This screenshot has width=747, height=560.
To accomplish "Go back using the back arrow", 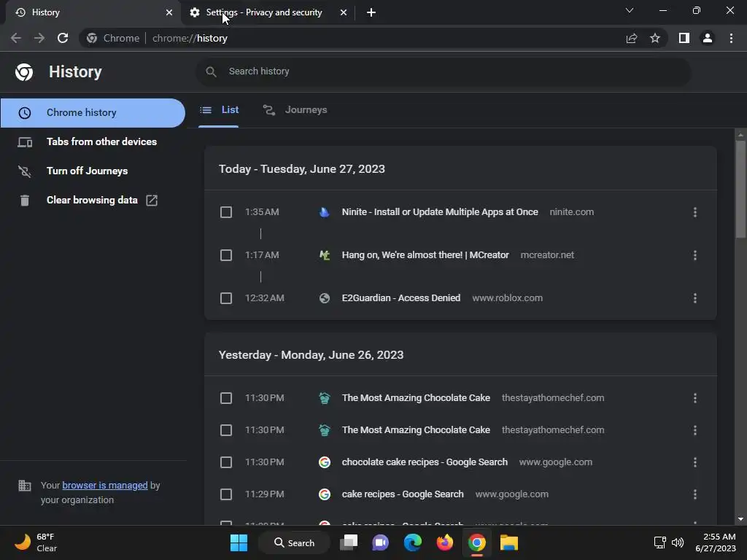I will [16, 38].
